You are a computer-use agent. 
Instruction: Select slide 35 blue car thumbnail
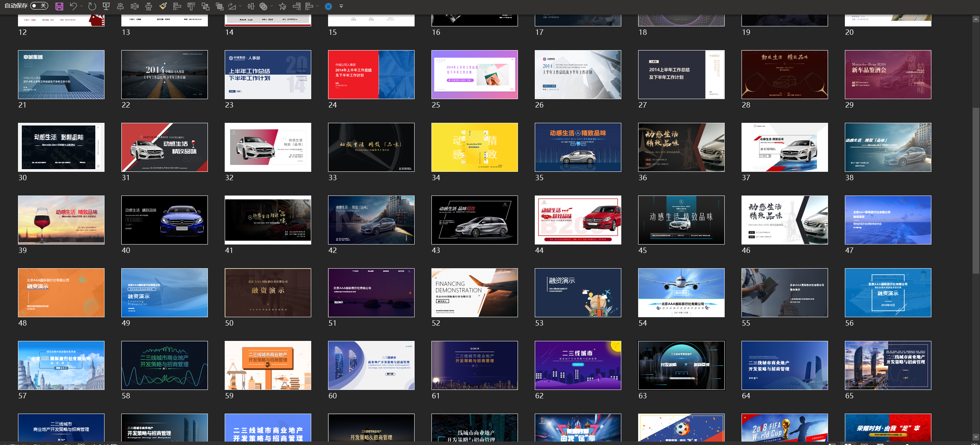tap(578, 147)
